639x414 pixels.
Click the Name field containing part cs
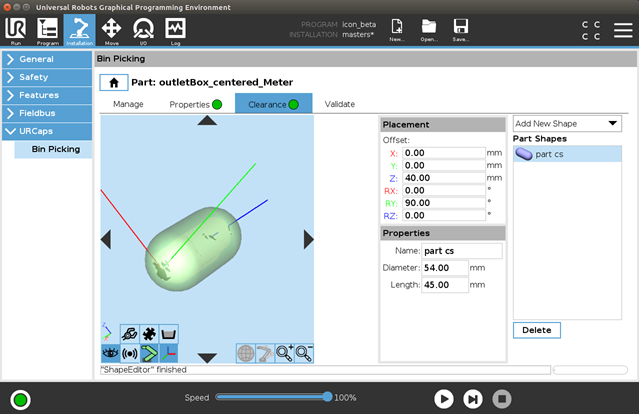coord(462,251)
